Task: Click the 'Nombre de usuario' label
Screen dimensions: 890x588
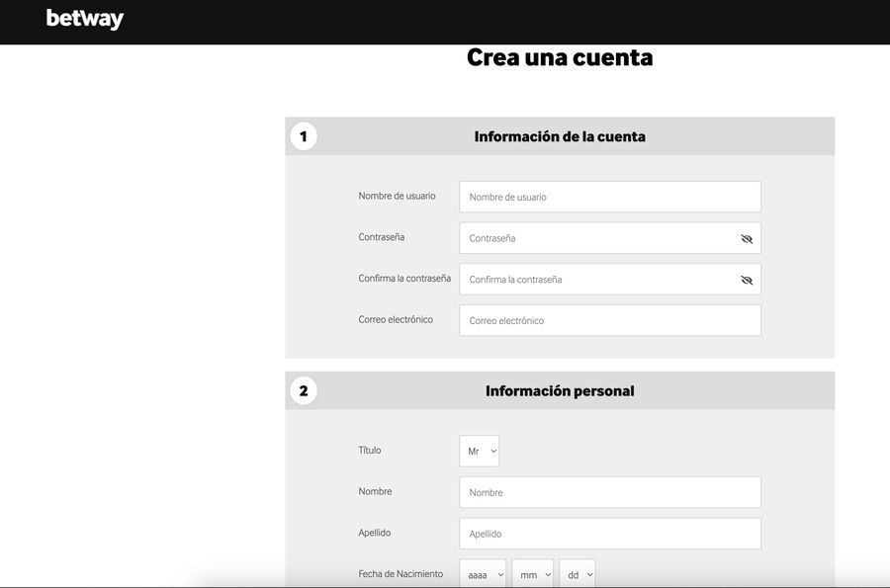Action: 397,196
